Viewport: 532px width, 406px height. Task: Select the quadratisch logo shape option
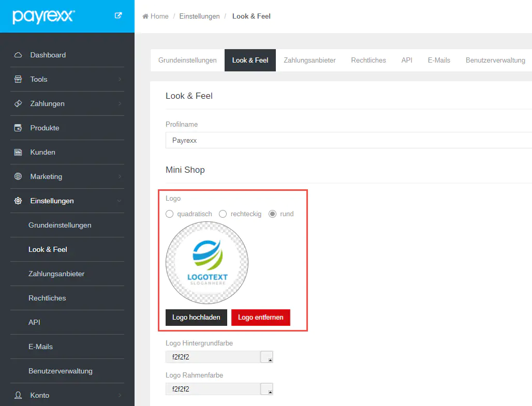click(x=169, y=214)
